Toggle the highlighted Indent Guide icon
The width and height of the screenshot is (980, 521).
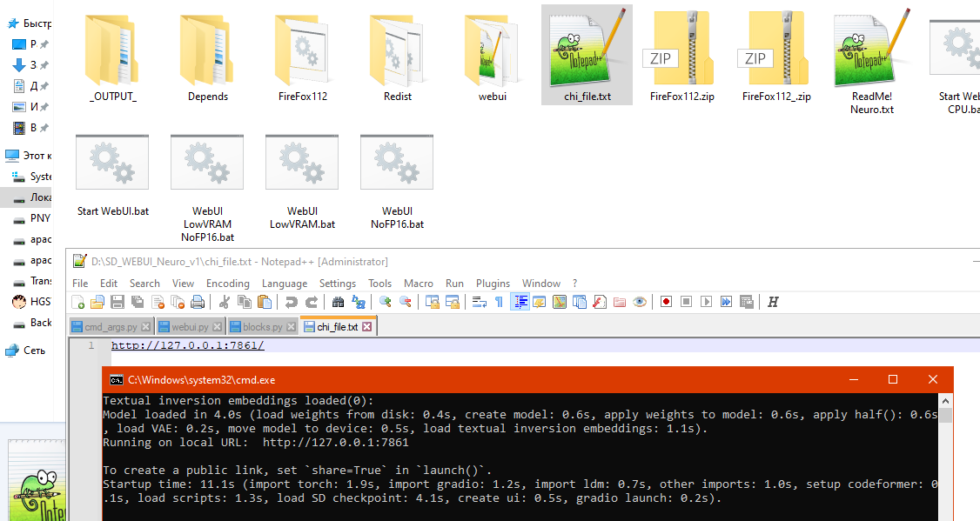520,303
